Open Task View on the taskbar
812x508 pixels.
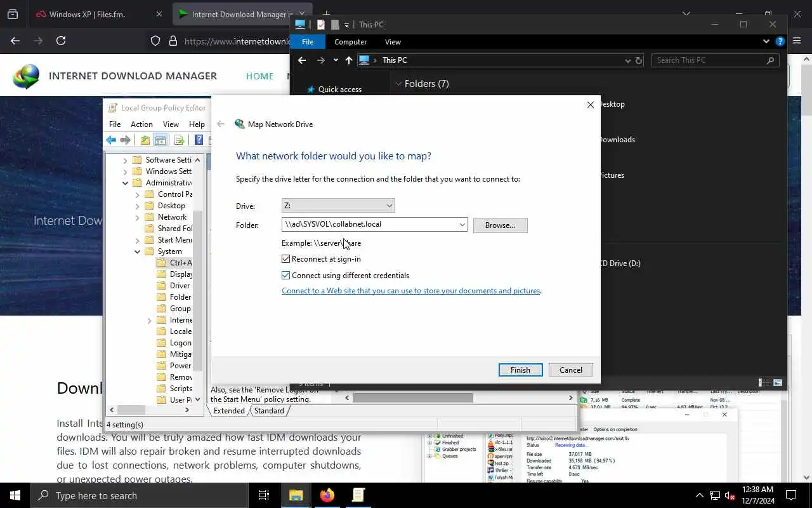coord(264,495)
